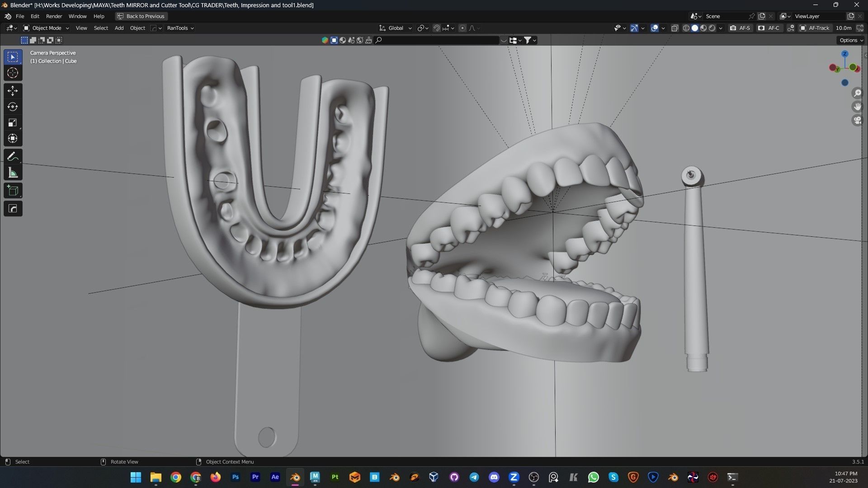The width and height of the screenshot is (868, 488).
Task: Switch to wireframe shading
Action: click(x=686, y=28)
